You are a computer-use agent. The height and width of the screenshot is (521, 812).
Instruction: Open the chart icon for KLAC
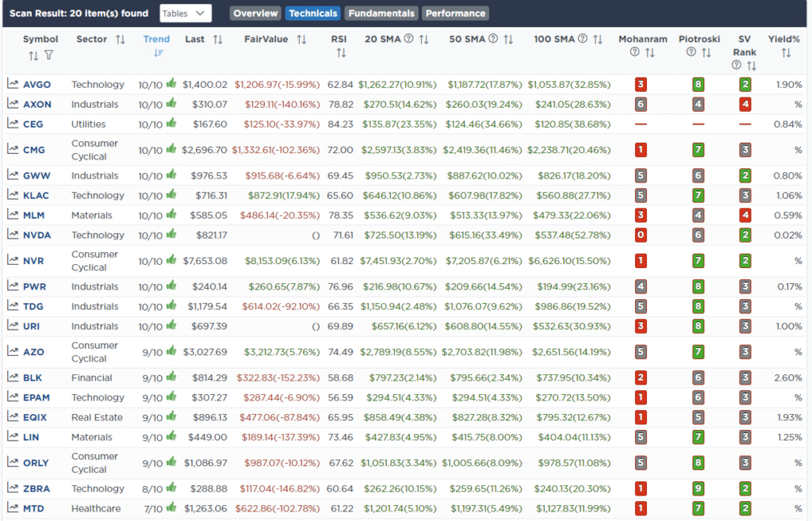[13, 195]
